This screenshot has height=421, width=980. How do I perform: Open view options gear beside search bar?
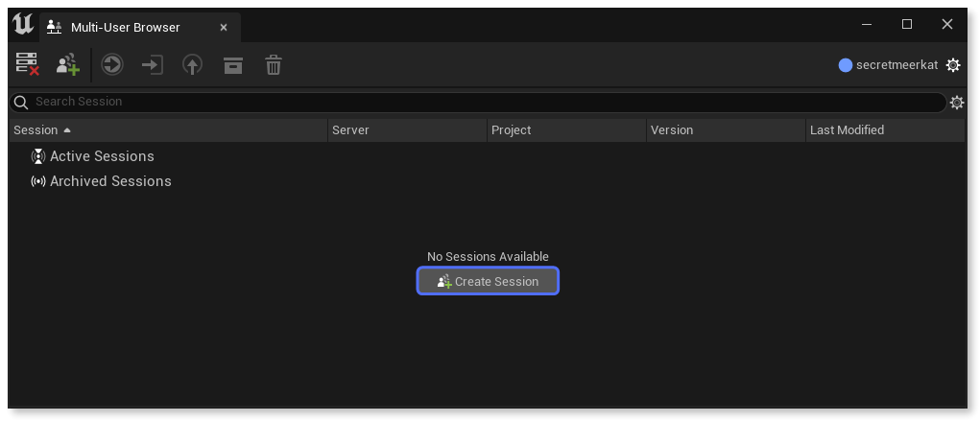pos(957,103)
